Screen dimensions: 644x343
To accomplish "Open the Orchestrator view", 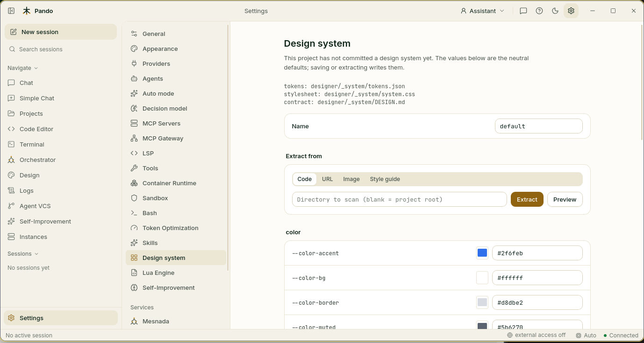I will pyautogui.click(x=61, y=160).
